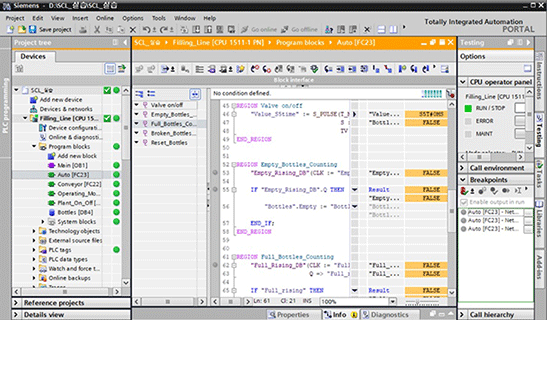Cut selection with the scissors icon
This screenshot has width=547, height=367.
(97, 30)
